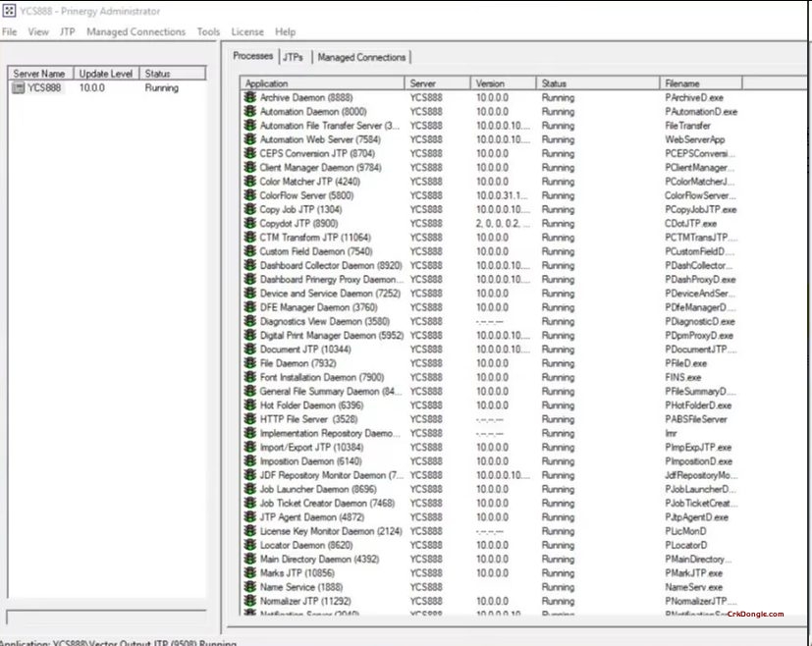812x646 pixels.
Task: Click the status icon beside File Daemon (7932)
Action: tap(250, 363)
